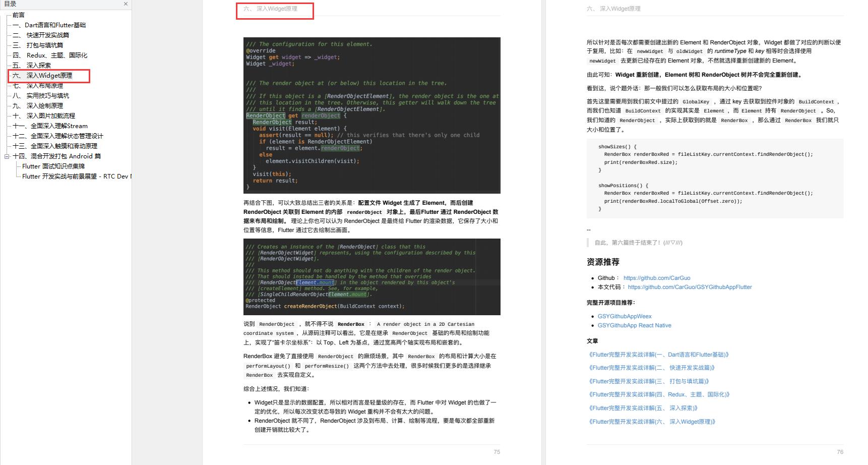Open article 《Flutter完整开发实战详解(一、Dart语言和Flutter基础)》
Viewport: 868px width, 465px height.
658,354
